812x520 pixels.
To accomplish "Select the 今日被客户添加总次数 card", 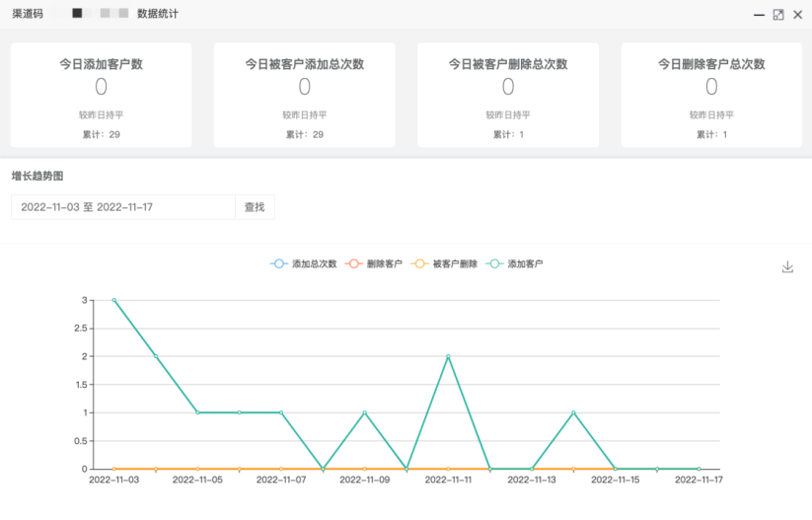I will tap(304, 95).
